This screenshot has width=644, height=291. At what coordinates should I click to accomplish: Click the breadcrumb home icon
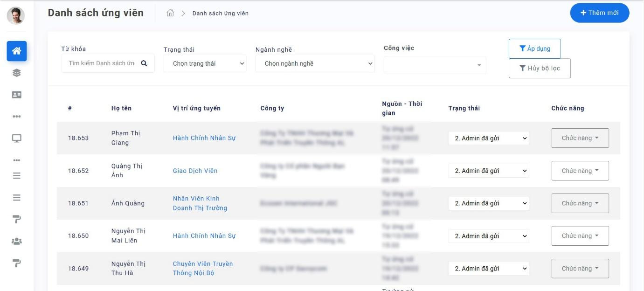[x=170, y=13]
